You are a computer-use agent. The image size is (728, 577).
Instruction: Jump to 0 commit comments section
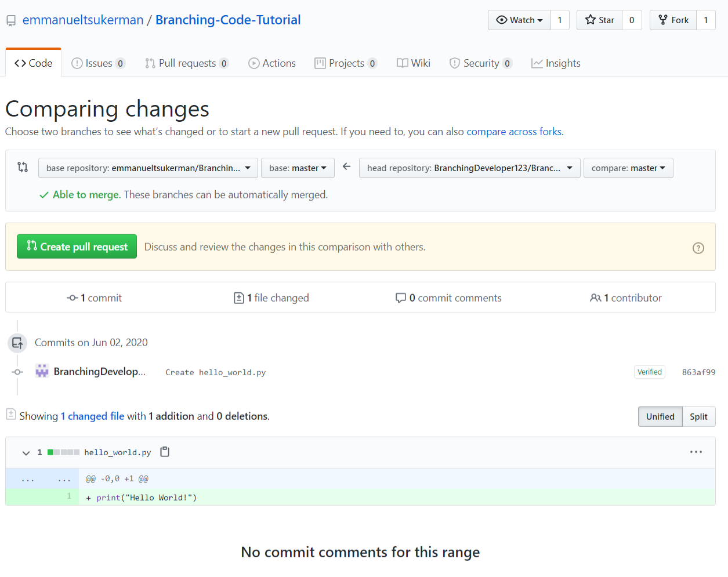pyautogui.click(x=448, y=297)
